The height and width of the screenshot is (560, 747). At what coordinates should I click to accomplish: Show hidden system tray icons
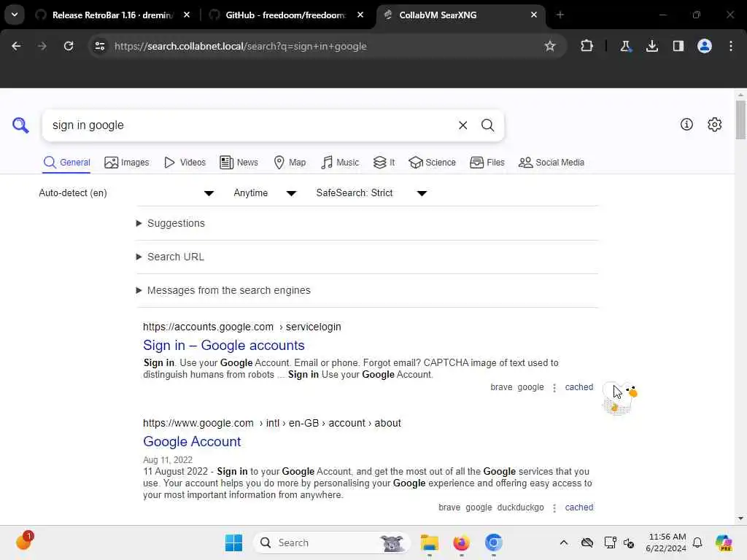564,542
